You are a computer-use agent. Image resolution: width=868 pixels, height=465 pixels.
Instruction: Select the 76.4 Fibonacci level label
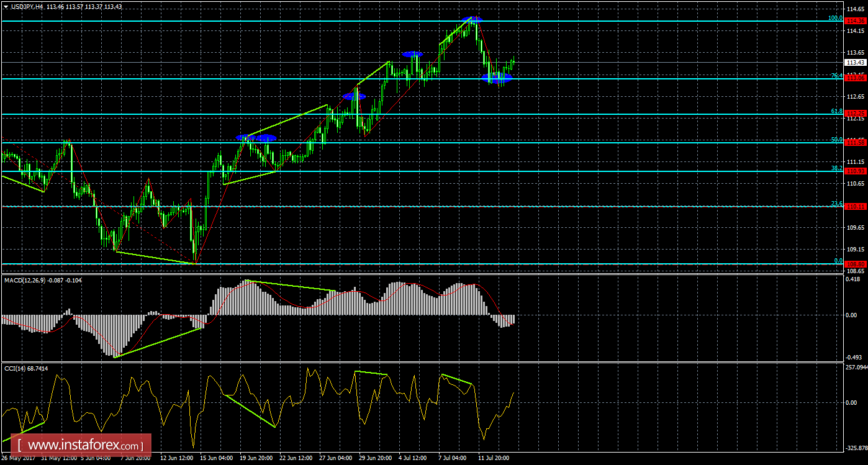(x=837, y=76)
